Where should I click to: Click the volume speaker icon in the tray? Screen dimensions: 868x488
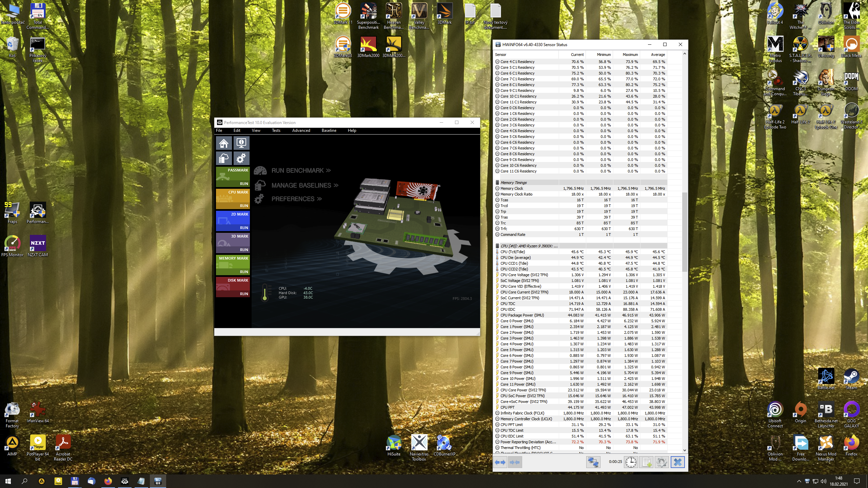(x=823, y=481)
